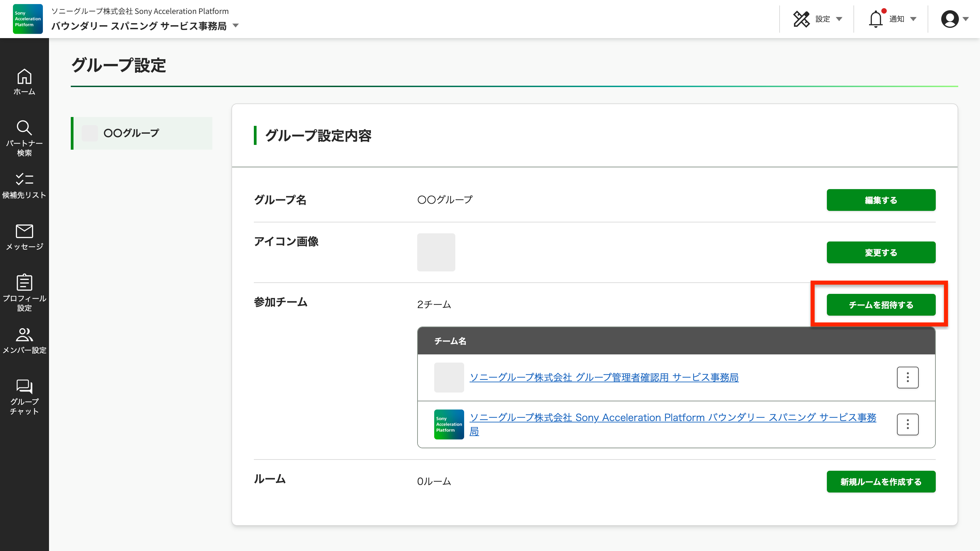Open three-dot menu for バウンダリー スパニング team
This screenshot has width=980, height=551.
pyautogui.click(x=907, y=424)
